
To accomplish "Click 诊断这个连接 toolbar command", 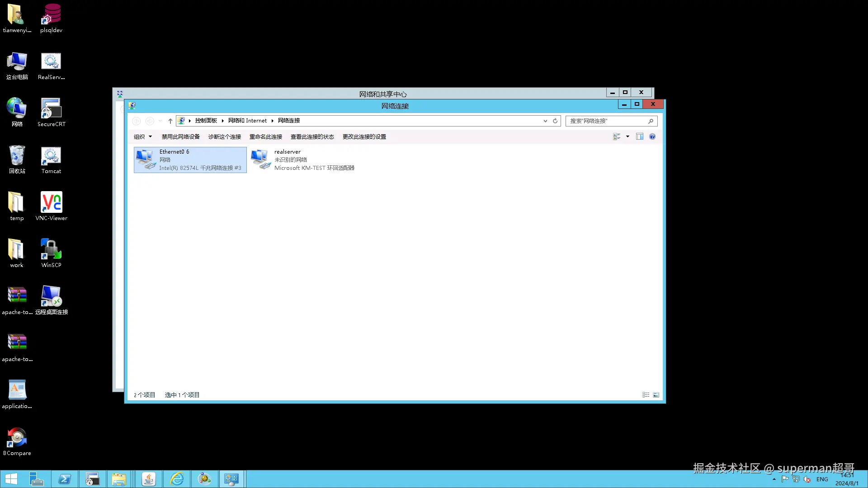I will click(x=224, y=136).
